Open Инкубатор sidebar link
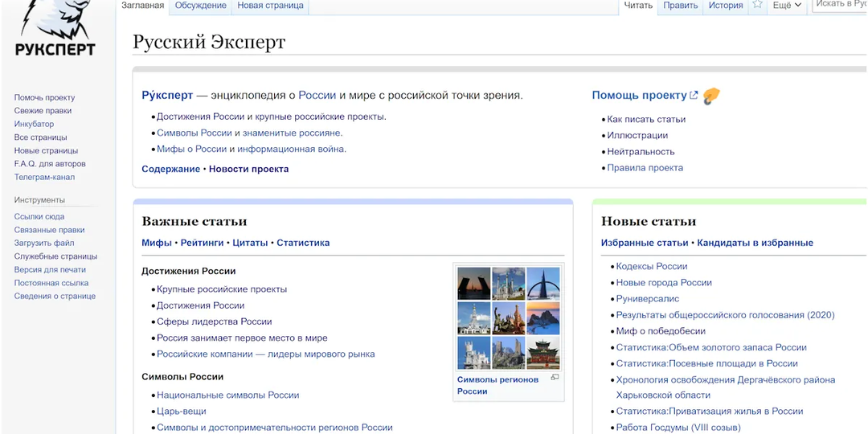This screenshot has height=434, width=868. (35, 124)
